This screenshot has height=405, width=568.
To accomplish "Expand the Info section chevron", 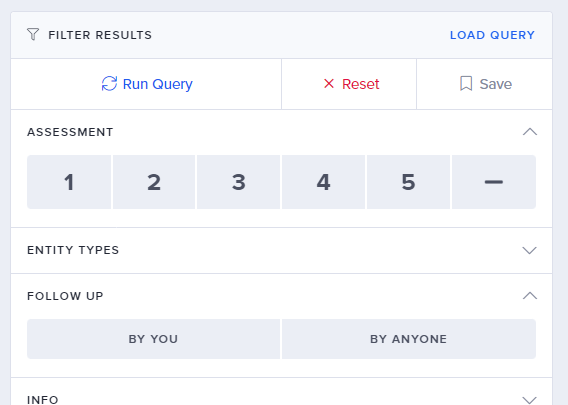I will pos(530,400).
